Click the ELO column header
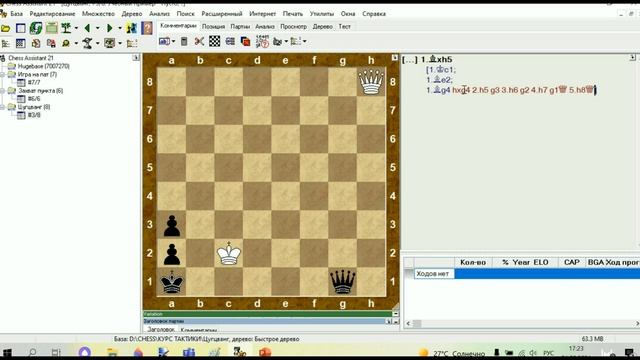640x360 pixels. pos(541,262)
